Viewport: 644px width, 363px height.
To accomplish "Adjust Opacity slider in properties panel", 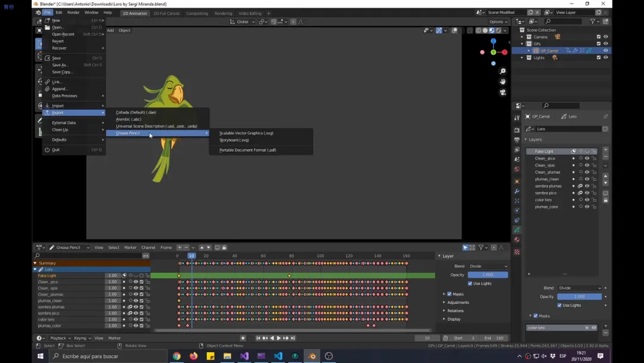I will [x=580, y=296].
